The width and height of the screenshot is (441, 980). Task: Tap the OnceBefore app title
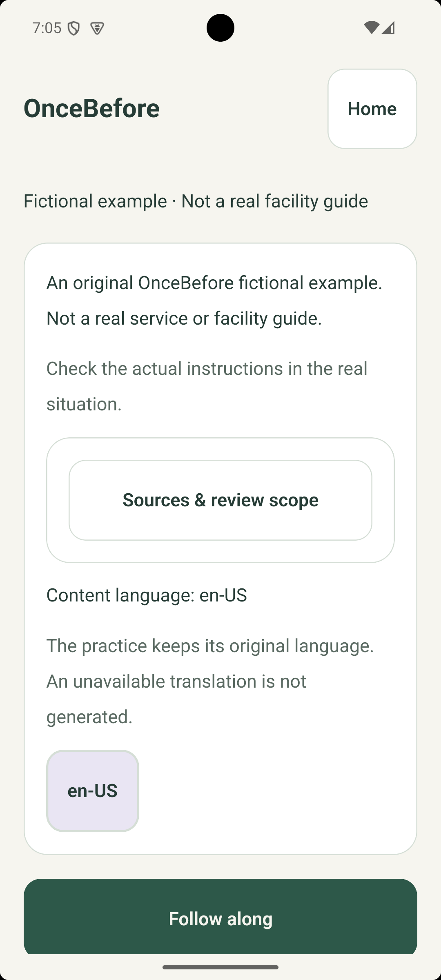[91, 108]
